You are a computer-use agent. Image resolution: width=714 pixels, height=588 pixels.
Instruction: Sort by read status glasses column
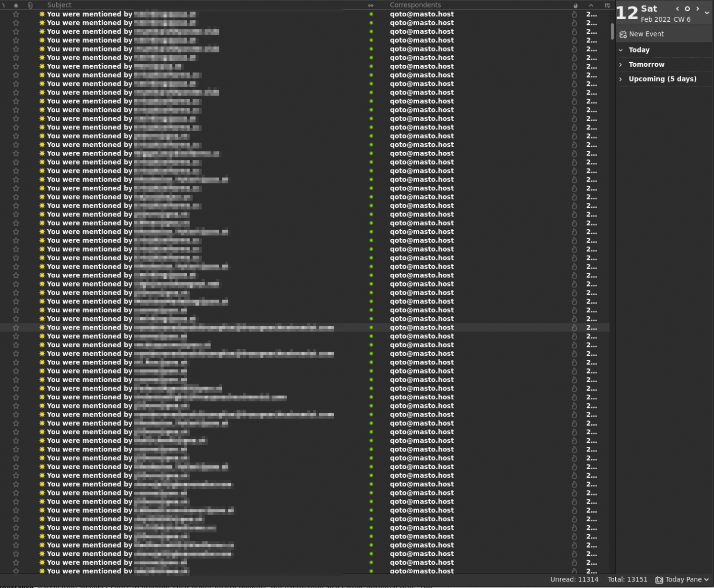[371, 5]
